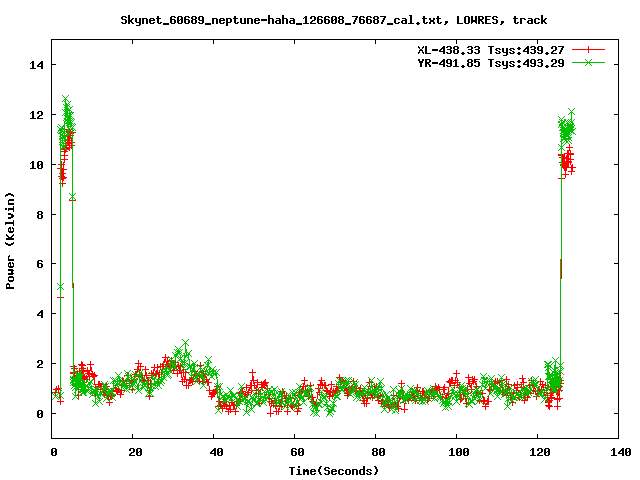640x480 pixels.
Task: Click the Power (Kelvin) y-axis label
Action: coord(10,241)
